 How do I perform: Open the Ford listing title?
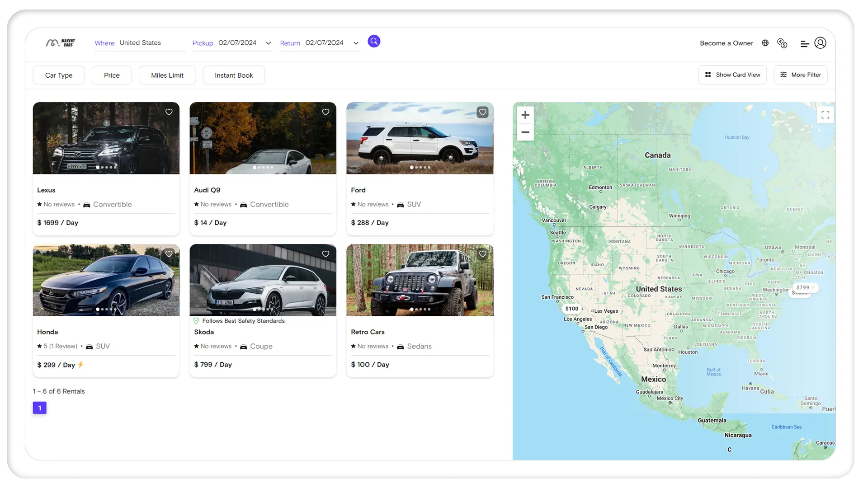click(x=358, y=190)
